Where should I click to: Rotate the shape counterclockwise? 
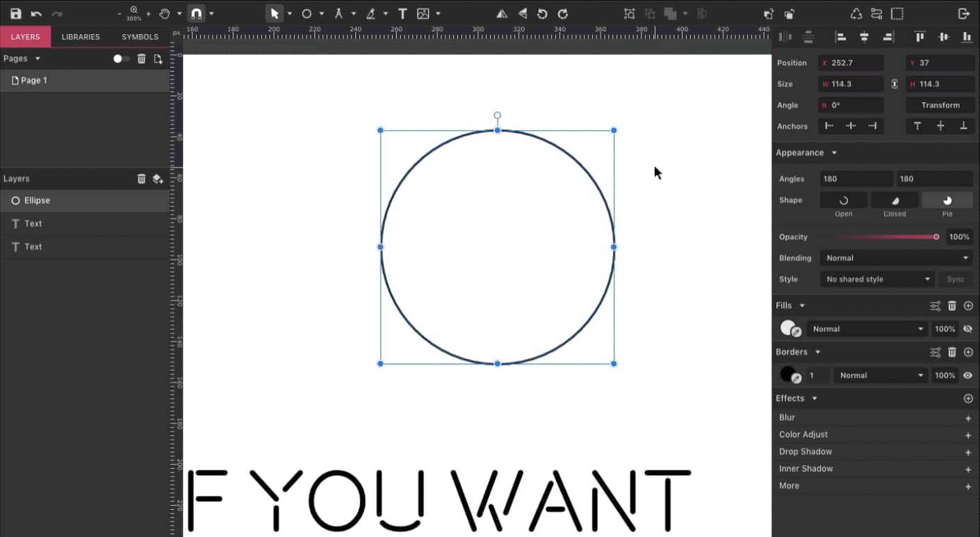542,13
